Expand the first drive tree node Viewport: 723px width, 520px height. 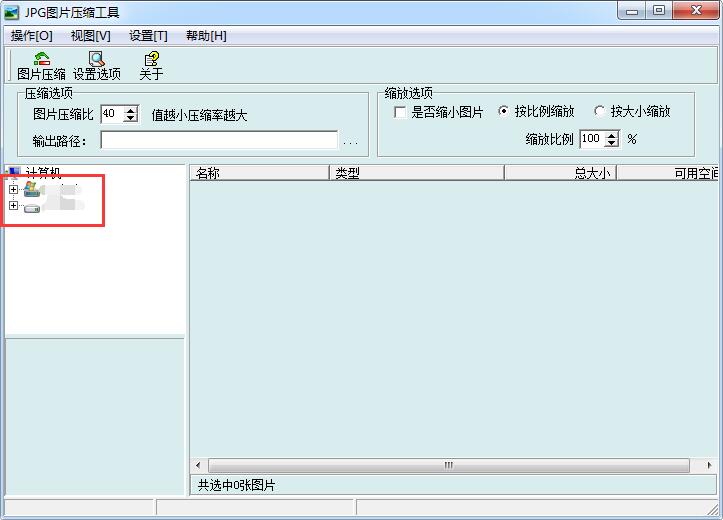pyautogui.click(x=13, y=189)
